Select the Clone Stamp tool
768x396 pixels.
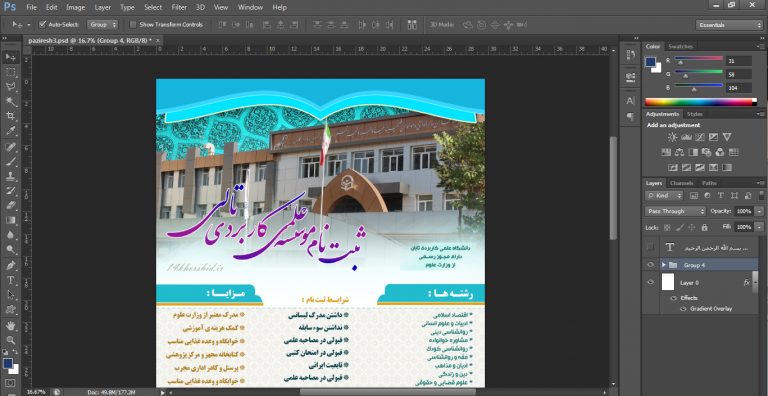tap(11, 176)
